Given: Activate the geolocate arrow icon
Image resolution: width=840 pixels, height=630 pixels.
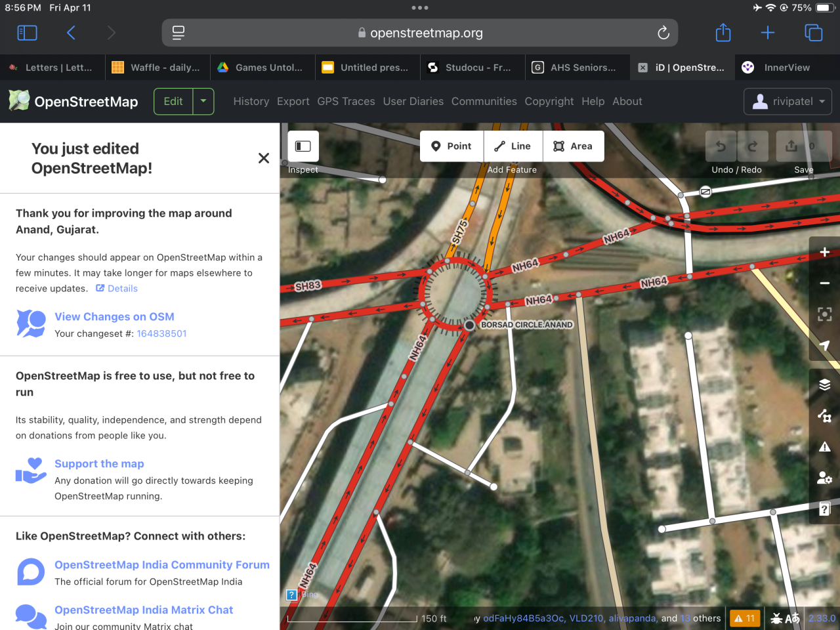Looking at the screenshot, I should 825,345.
